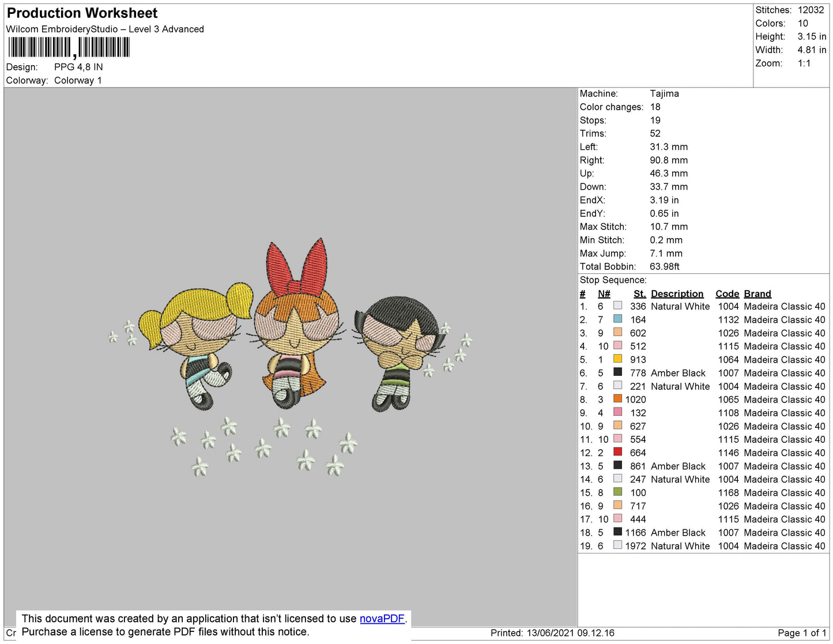Click Amber Black in stop 6
Viewport: 833px width, 644px height.
pos(678,373)
